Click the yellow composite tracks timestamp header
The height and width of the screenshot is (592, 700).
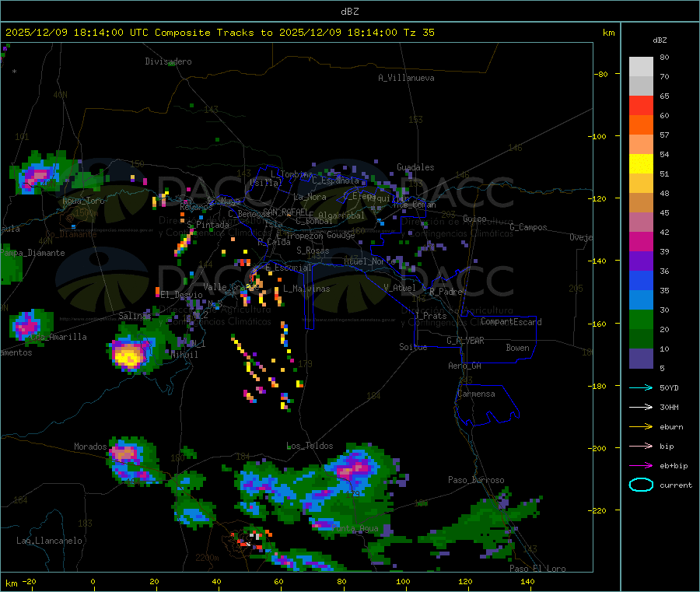click(219, 33)
